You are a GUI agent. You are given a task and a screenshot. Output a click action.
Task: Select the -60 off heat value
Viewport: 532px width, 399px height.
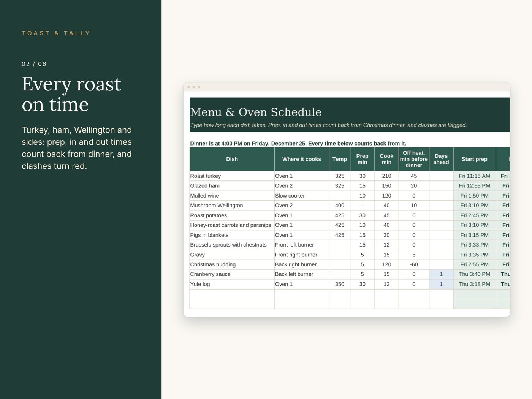tap(414, 264)
